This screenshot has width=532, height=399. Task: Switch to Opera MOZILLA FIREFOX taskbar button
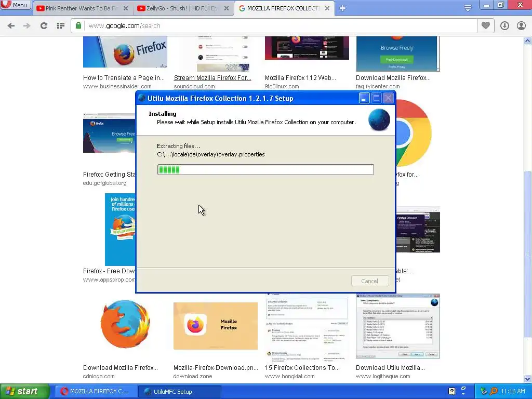tap(96, 392)
